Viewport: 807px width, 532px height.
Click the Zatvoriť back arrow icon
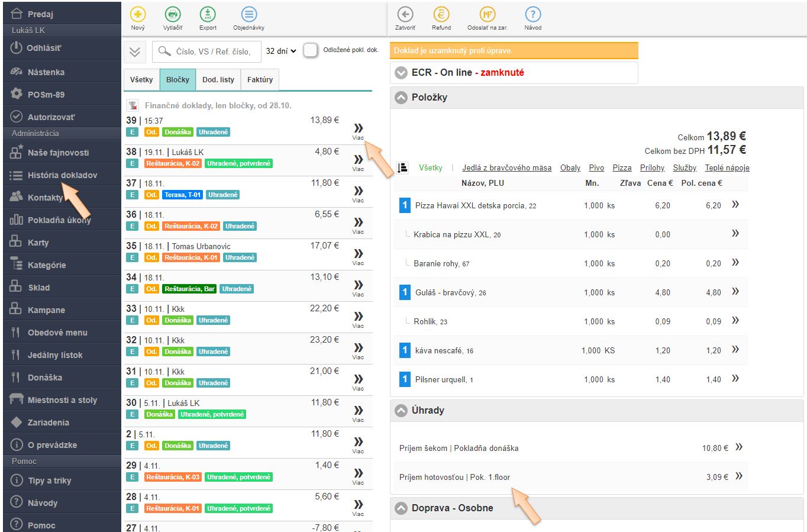point(405,15)
